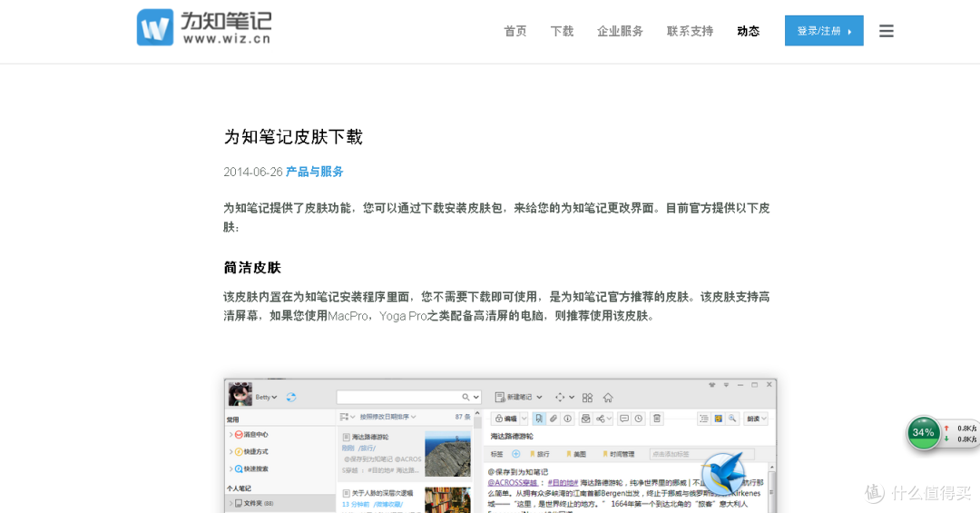Click the share icon in the note toolbar

coord(601,419)
